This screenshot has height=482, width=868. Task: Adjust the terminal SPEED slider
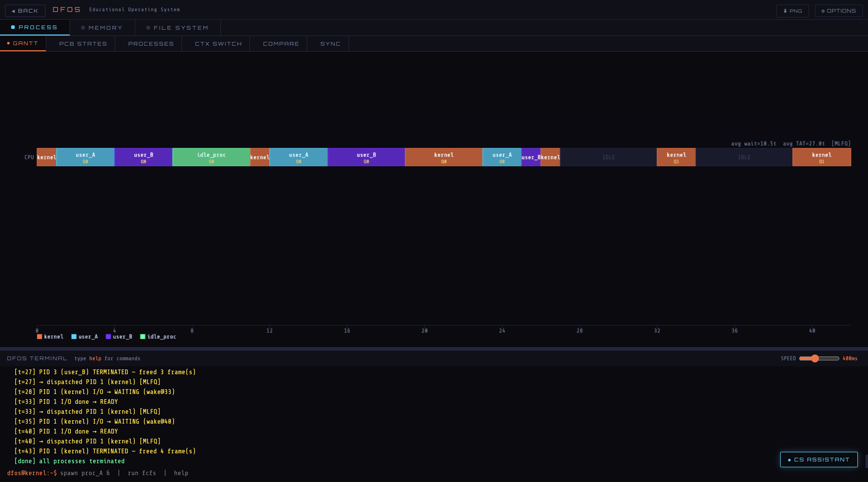815,358
